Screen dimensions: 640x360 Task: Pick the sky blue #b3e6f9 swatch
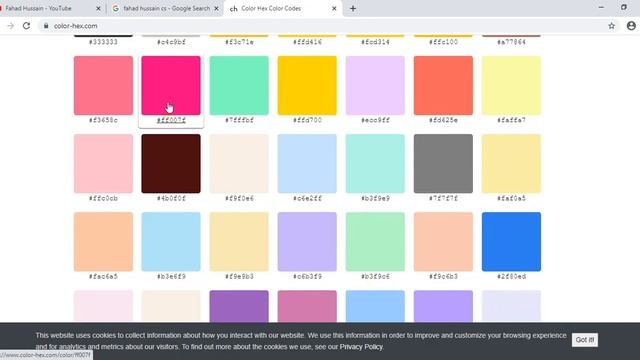171,242
